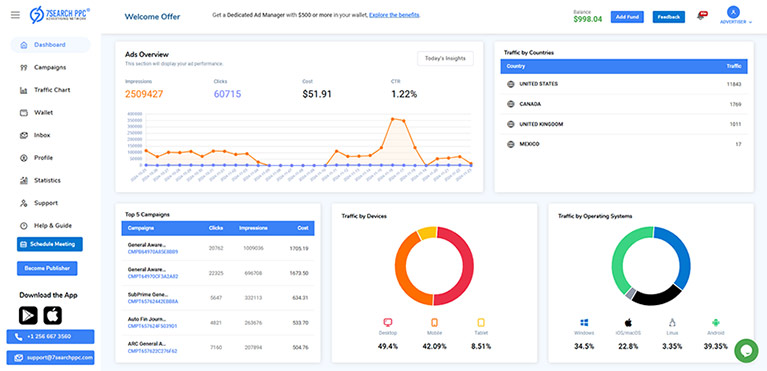Image resolution: width=767 pixels, height=371 pixels.
Task: Download app from Apple App Store
Action: 52,316
